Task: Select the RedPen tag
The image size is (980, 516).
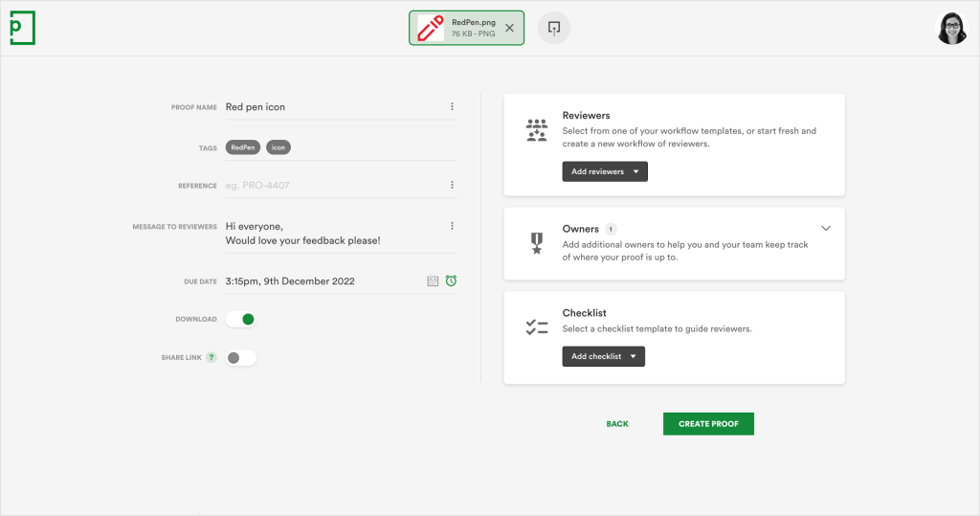Action: point(242,147)
